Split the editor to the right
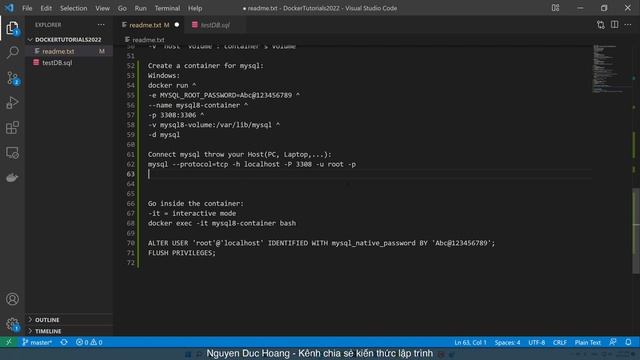640x360 pixels. [x=614, y=25]
